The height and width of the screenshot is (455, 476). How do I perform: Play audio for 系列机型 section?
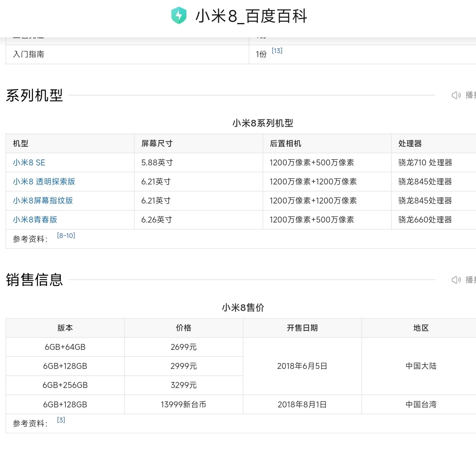click(x=463, y=95)
